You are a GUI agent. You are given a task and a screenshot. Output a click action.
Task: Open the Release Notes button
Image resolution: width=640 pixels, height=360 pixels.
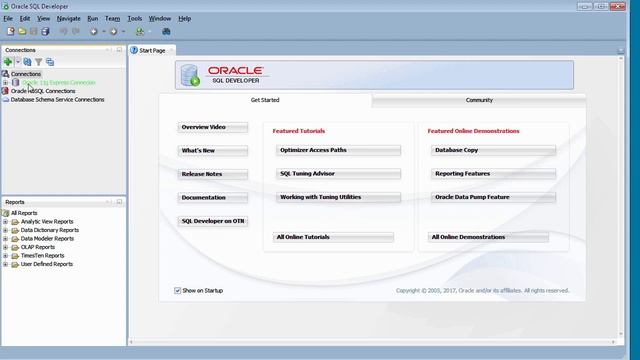click(213, 174)
